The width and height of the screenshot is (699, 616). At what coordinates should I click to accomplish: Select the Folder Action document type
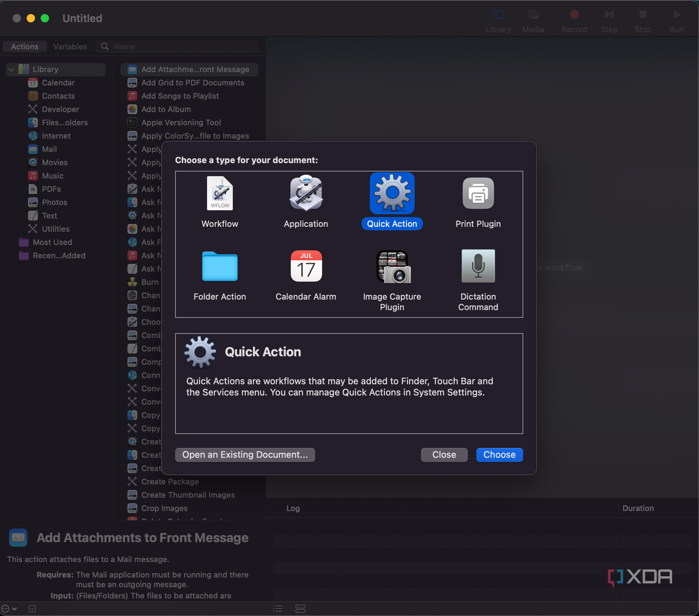219,267
